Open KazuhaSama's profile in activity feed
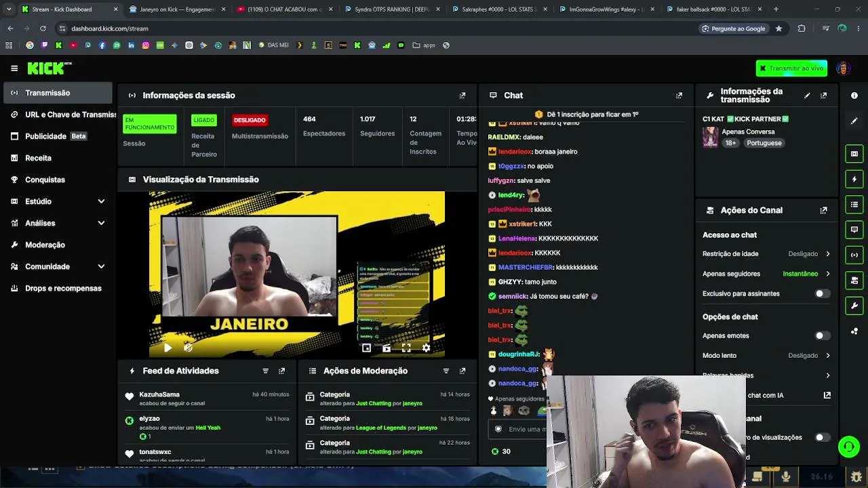 click(159, 394)
